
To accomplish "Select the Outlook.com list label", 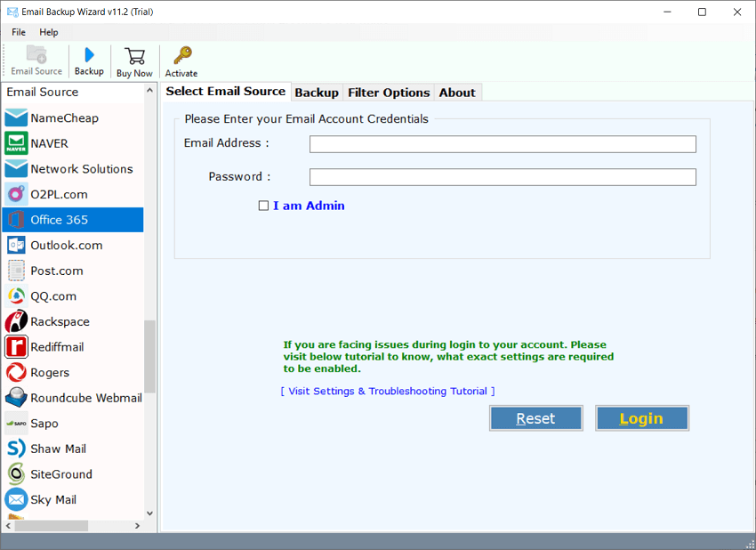I will point(67,245).
